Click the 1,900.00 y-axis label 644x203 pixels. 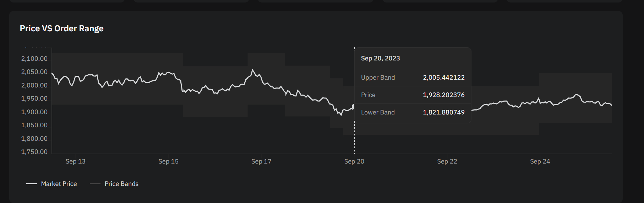point(34,112)
